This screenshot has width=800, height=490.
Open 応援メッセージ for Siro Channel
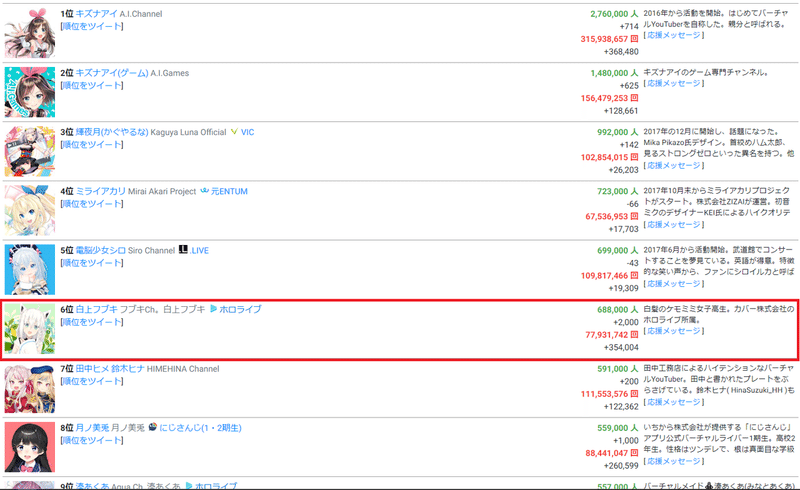[673, 284]
